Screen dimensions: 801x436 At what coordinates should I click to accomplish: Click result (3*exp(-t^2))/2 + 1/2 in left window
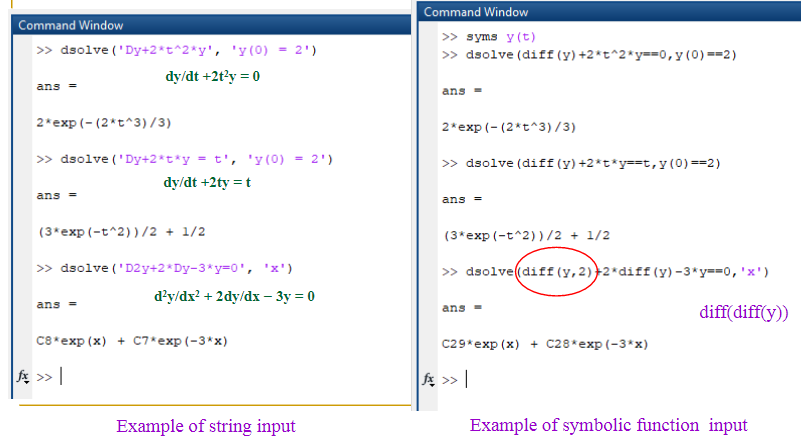pos(121,232)
